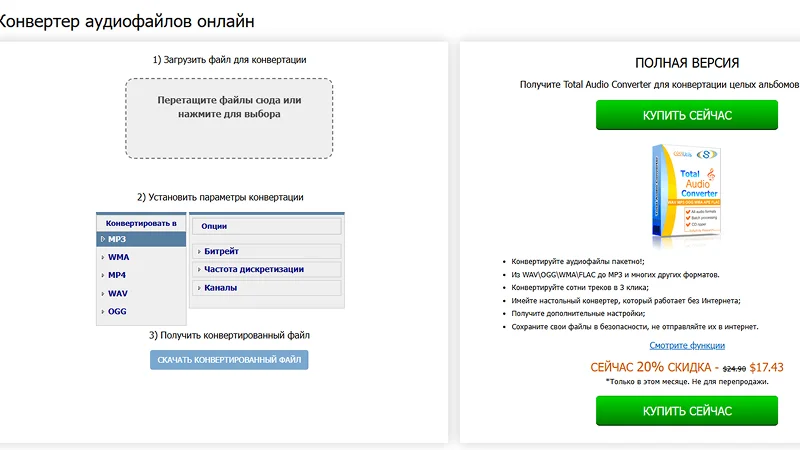Click the step 1 Загрузить файл label
This screenshot has width=800, height=450.
coord(230,60)
